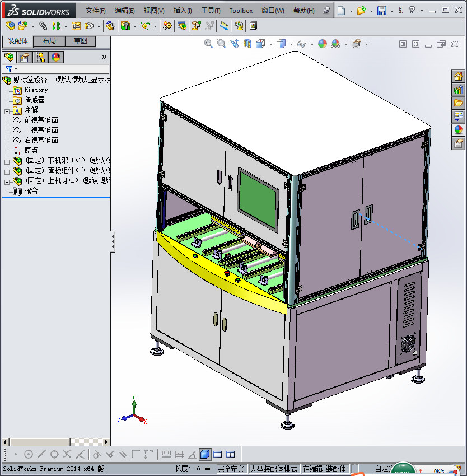This screenshot has width=467, height=476.
Task: Click the Show Hidden Components icon
Action: [110, 26]
